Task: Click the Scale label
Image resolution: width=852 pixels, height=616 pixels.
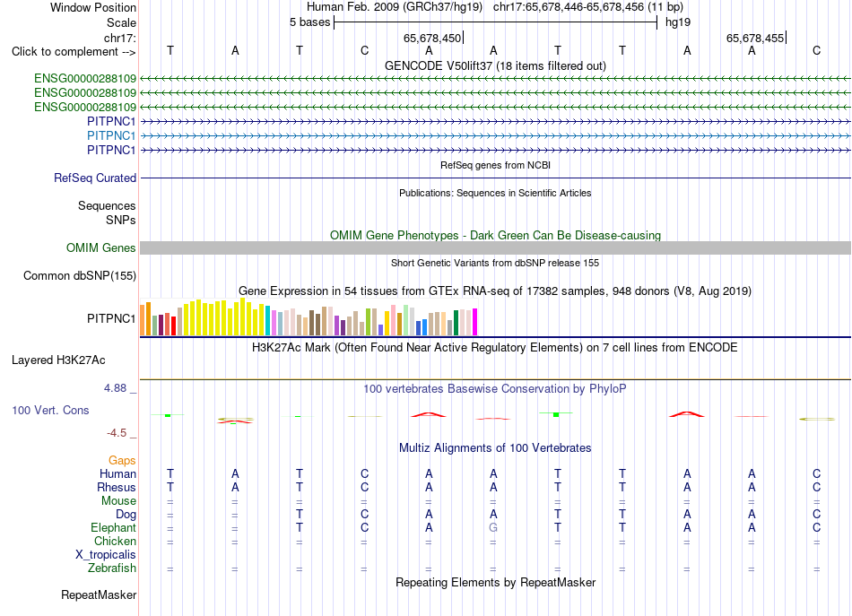Action: coord(121,22)
